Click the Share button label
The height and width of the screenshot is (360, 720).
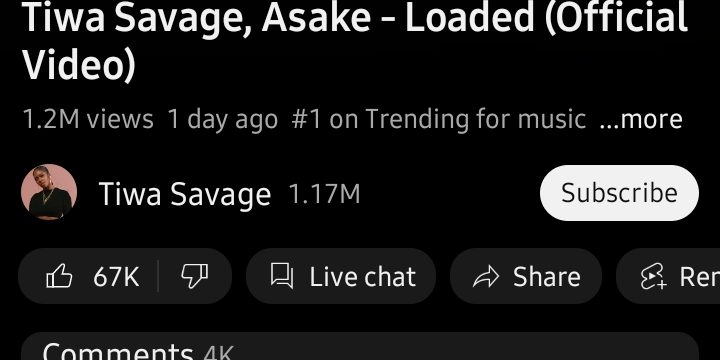coord(546,277)
